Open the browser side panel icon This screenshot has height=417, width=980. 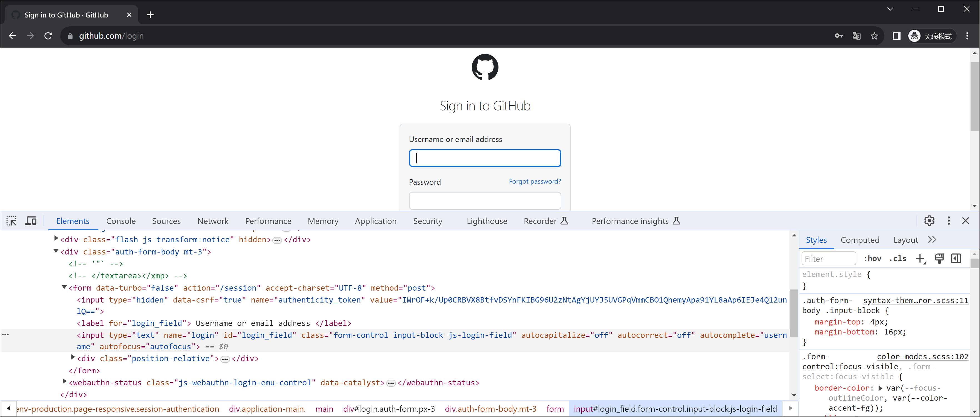[896, 36]
